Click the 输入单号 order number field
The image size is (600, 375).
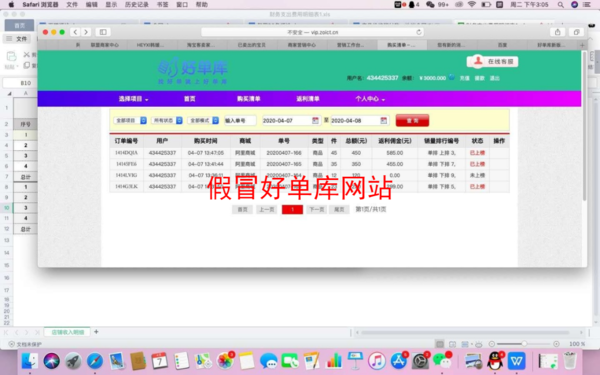240,121
